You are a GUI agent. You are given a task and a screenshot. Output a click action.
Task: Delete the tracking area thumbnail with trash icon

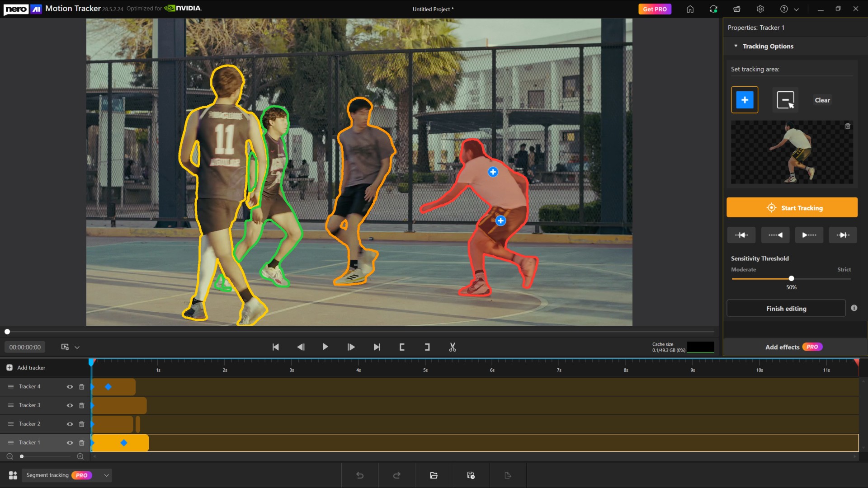pyautogui.click(x=848, y=126)
